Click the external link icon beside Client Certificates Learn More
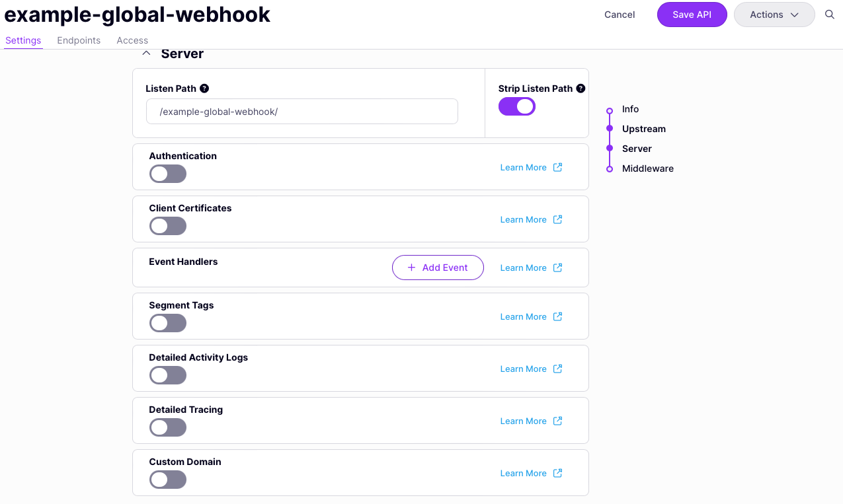Image resolution: width=843 pixels, height=504 pixels. [557, 219]
